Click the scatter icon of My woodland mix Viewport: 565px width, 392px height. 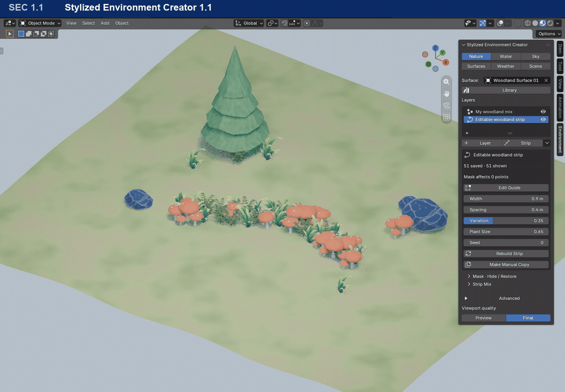[x=470, y=112]
